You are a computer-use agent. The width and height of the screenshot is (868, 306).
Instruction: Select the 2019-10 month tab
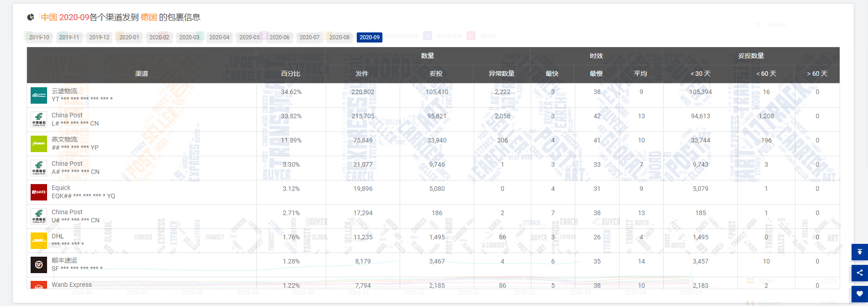[39, 37]
